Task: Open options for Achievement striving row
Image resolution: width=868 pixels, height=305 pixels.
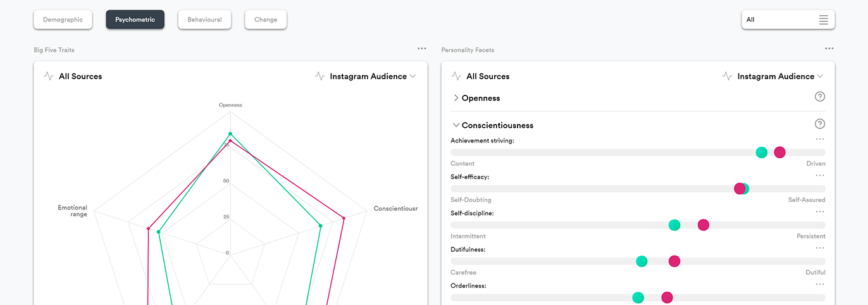Action: (x=820, y=139)
